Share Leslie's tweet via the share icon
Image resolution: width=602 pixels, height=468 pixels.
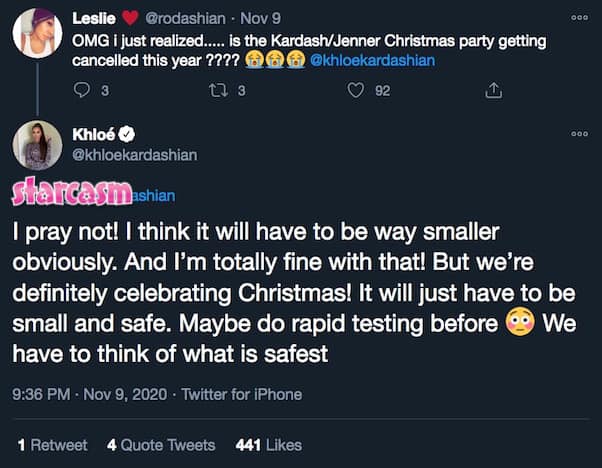(x=492, y=91)
